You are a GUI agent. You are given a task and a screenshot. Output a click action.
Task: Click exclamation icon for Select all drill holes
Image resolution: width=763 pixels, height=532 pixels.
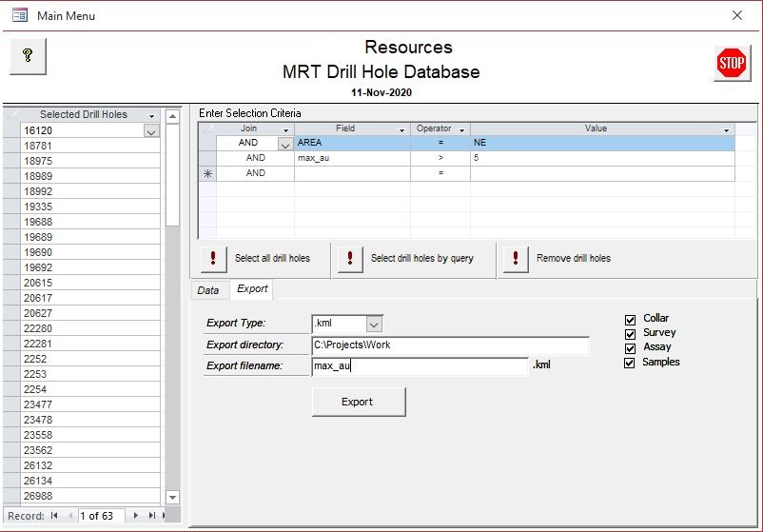[x=213, y=258]
